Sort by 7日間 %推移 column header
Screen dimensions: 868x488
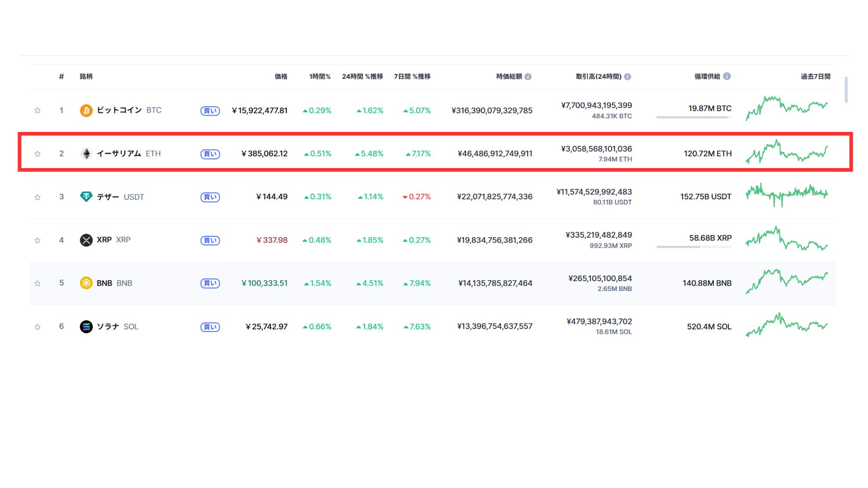click(x=412, y=76)
